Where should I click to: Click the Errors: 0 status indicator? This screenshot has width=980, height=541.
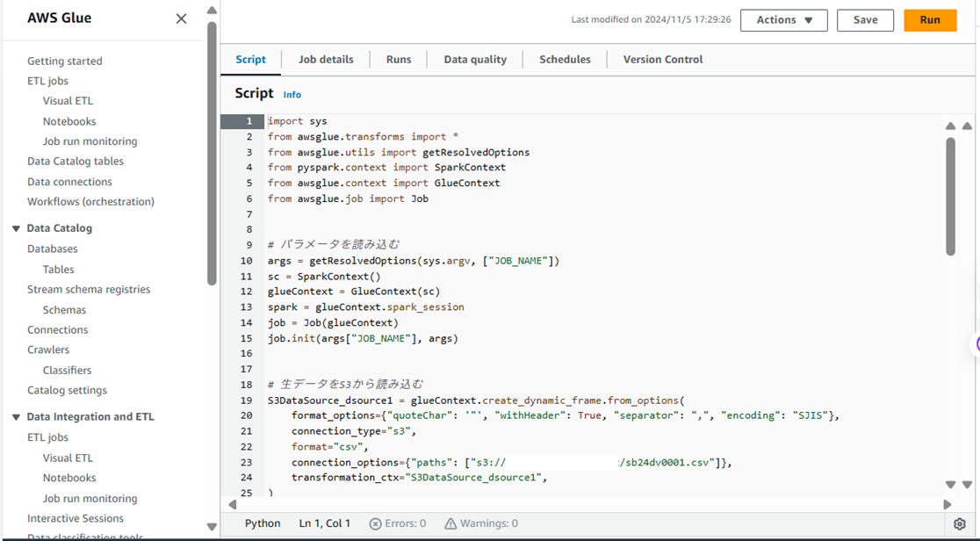(398, 522)
